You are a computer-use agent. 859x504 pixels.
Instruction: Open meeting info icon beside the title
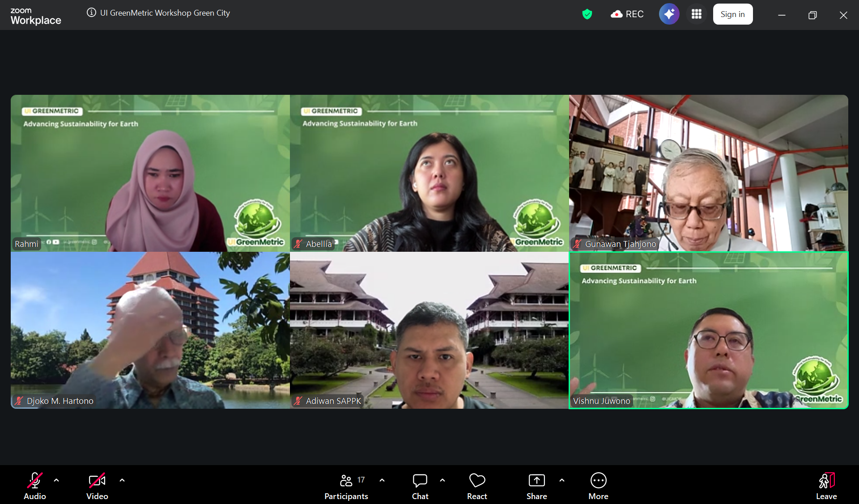coord(91,13)
